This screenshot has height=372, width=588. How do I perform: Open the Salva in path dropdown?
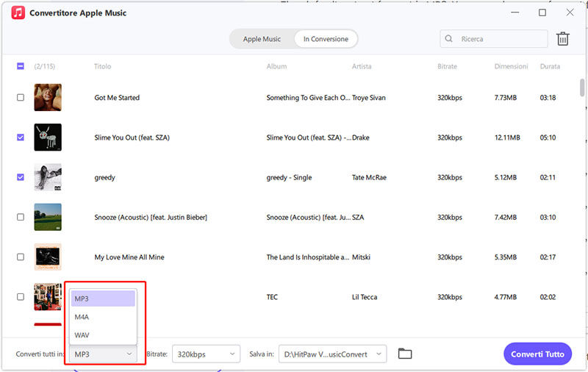[x=333, y=354]
